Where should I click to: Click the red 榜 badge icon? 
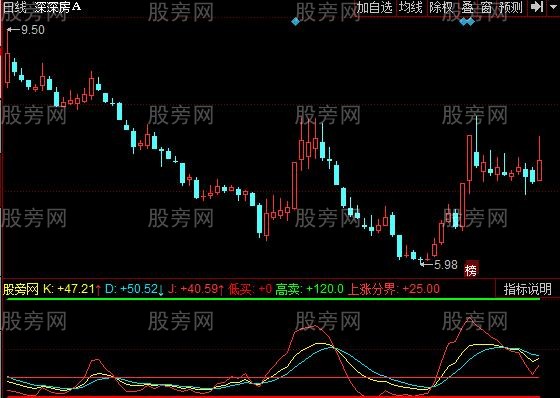(471, 270)
